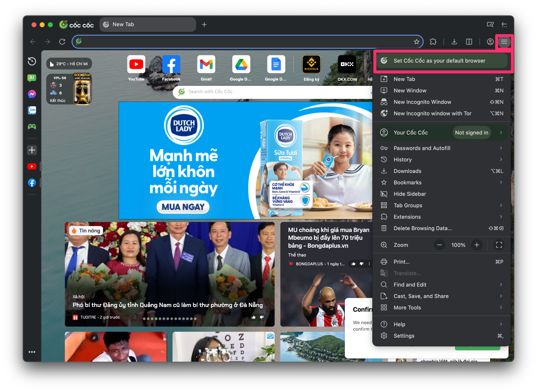Expand the Passwords and Autofill submenu

click(441, 148)
